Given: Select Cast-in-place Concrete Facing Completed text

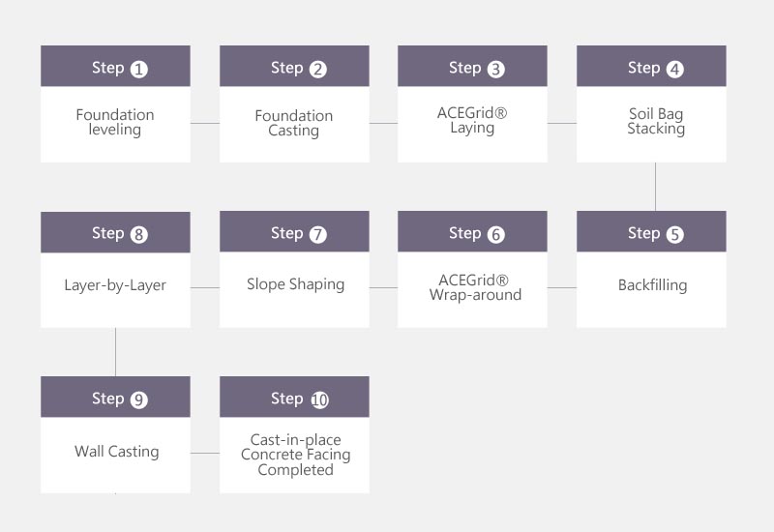Looking at the screenshot, I should [x=295, y=455].
